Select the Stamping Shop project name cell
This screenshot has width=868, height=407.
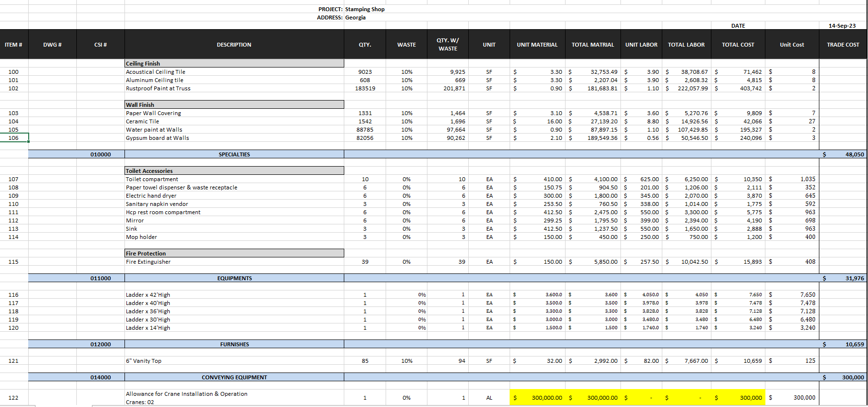click(x=365, y=9)
